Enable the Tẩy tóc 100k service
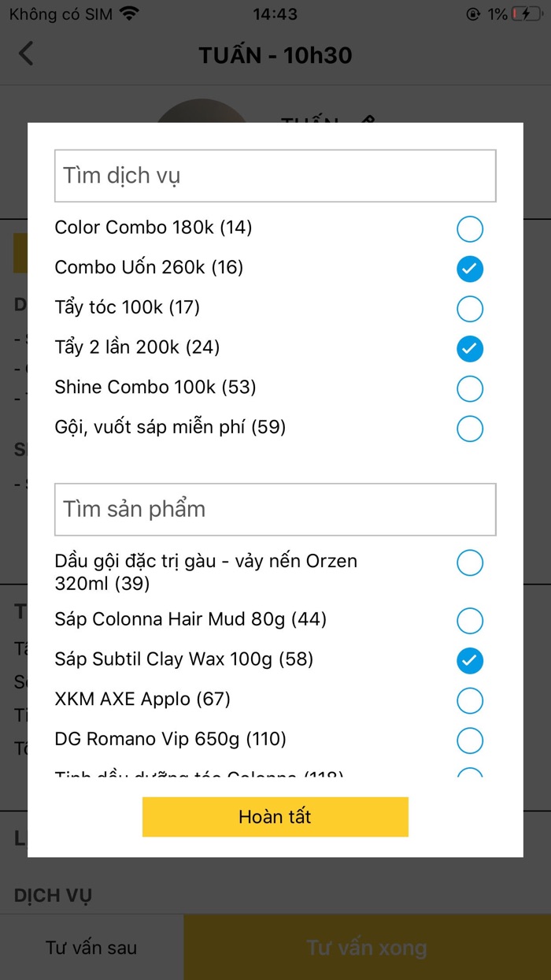The image size is (551, 980). pos(469,309)
